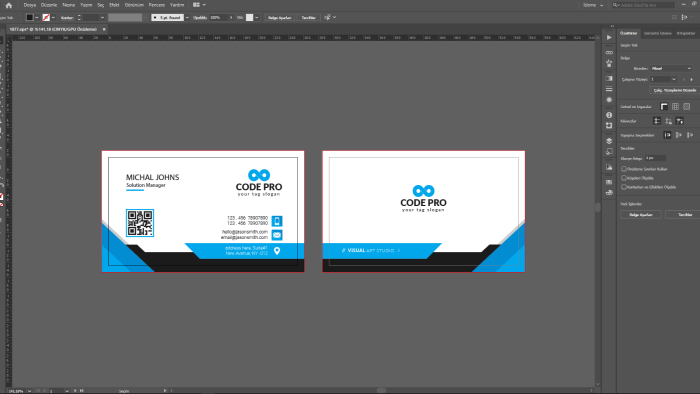Screen dimensions: 700x394
Task: Open the stroke color dropdown arrow
Action: [54, 17]
